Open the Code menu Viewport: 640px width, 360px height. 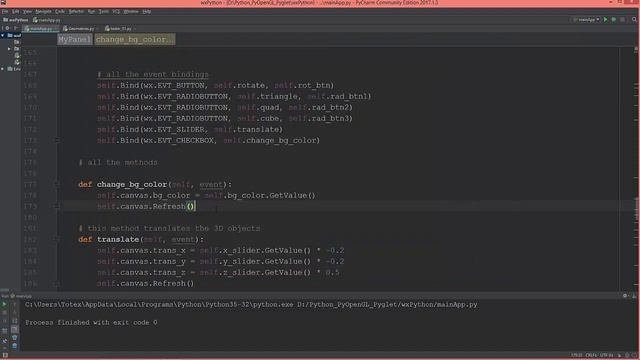pos(60,11)
